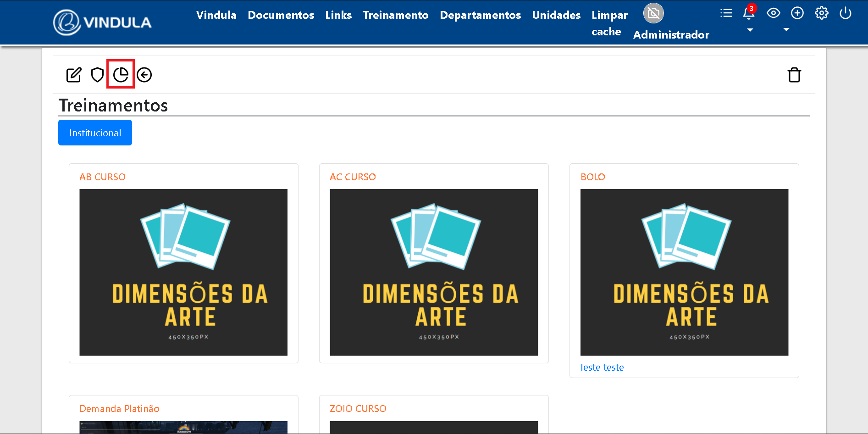Open the Administrador profile avatar
This screenshot has width=868, height=434.
pyautogui.click(x=653, y=13)
